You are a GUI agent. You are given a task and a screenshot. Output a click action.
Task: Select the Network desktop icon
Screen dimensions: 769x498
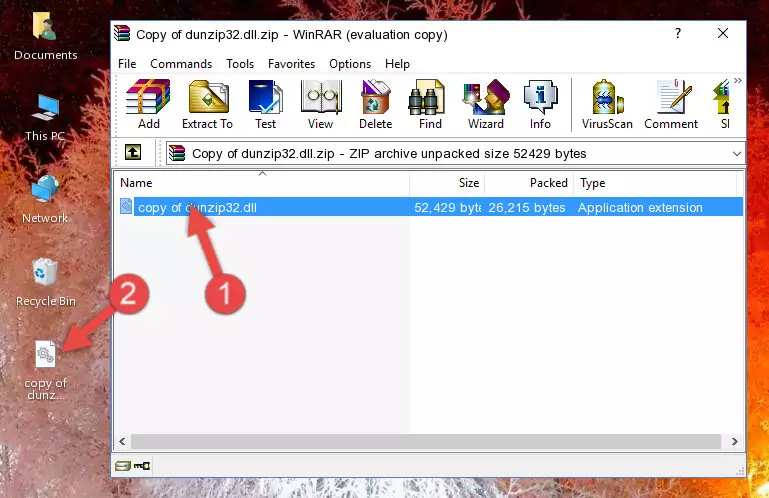[45, 199]
